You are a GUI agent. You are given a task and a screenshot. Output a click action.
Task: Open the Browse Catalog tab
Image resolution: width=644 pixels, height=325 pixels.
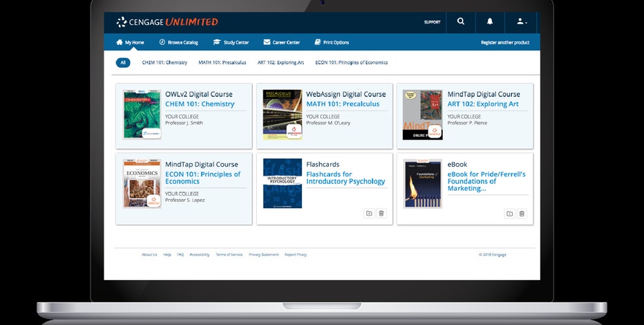click(x=179, y=42)
